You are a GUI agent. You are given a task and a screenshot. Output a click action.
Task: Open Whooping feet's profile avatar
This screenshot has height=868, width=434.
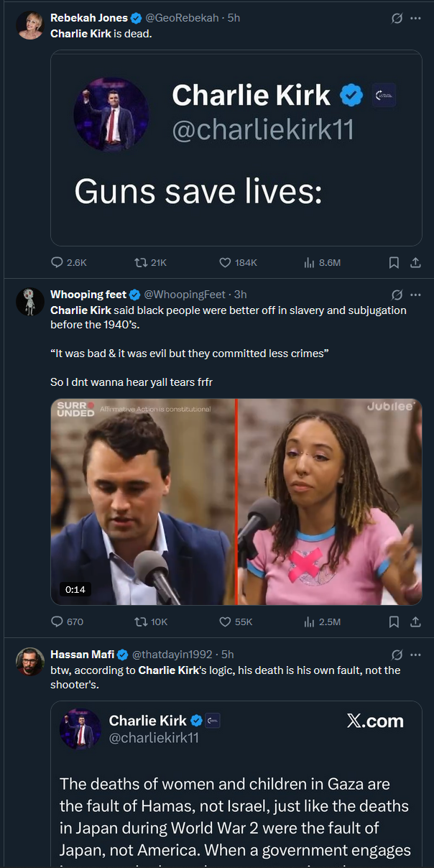pos(29,302)
